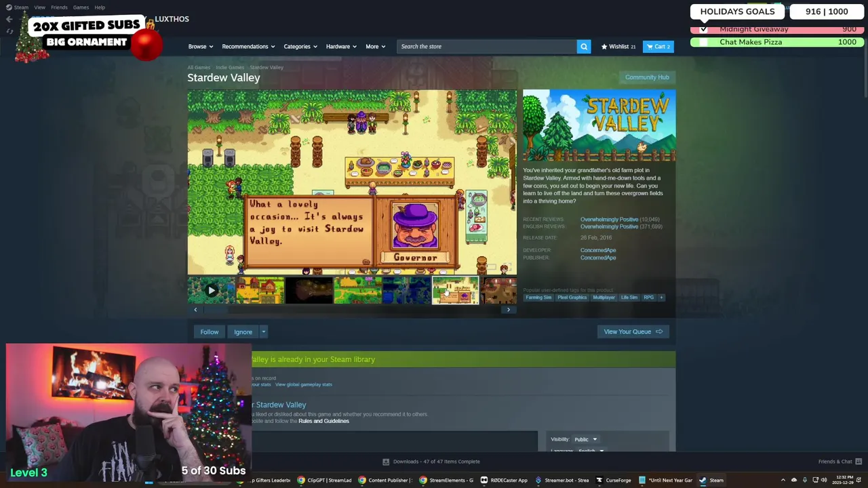Open Downloads status at bottom bar
Viewport: 868px width, 488px height.
click(x=431, y=462)
